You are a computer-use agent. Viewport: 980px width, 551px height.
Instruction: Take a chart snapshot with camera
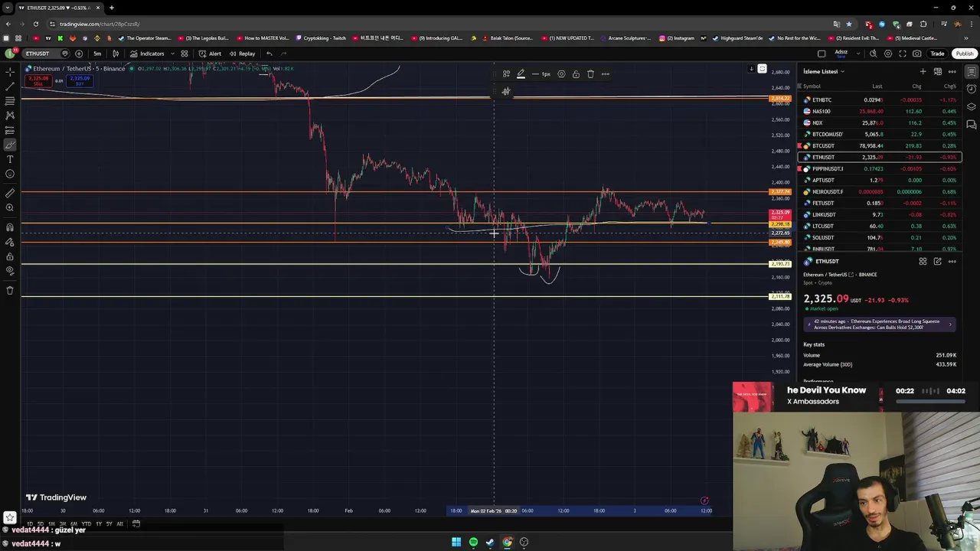(x=917, y=54)
